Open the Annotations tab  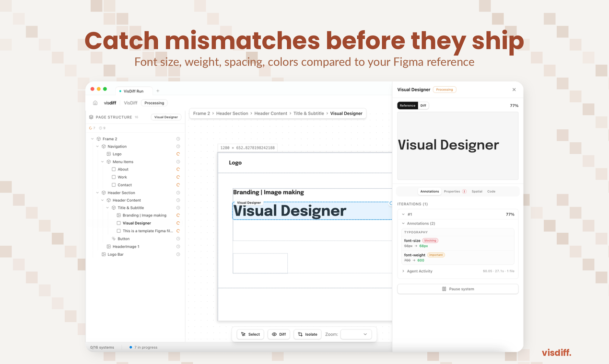430,192
